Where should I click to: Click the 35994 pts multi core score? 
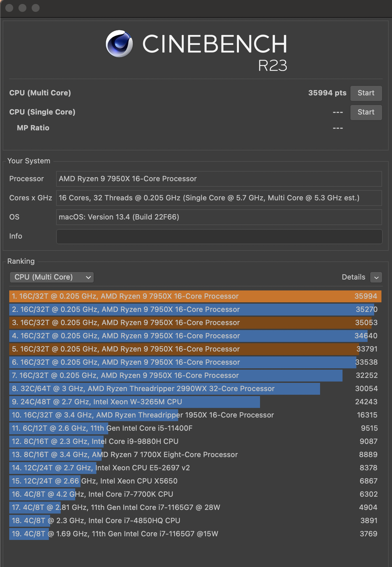click(327, 93)
